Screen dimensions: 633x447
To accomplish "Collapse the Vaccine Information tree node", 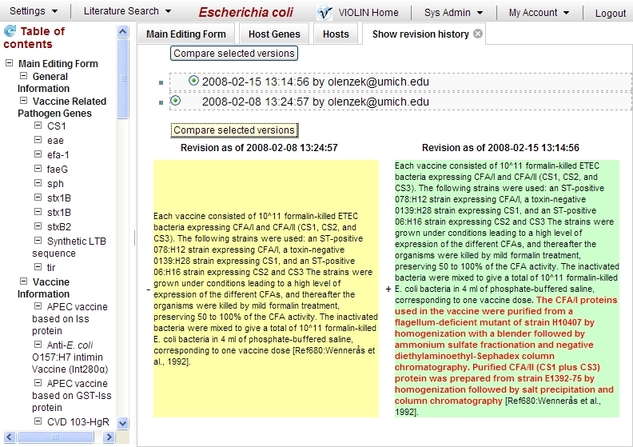I will (x=24, y=281).
